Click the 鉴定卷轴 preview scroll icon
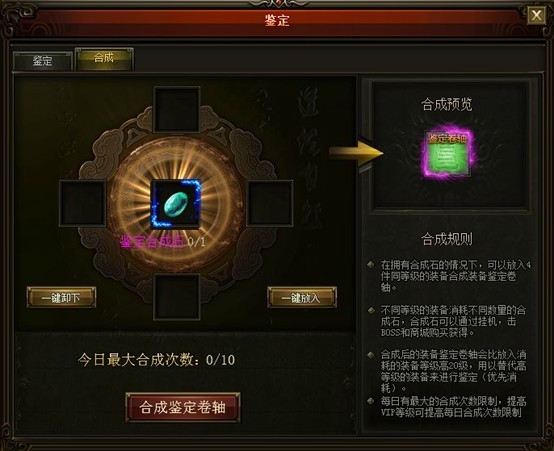 [448, 152]
